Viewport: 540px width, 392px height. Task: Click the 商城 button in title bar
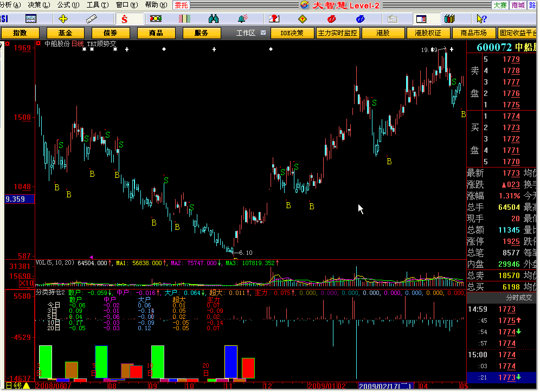tap(518, 5)
